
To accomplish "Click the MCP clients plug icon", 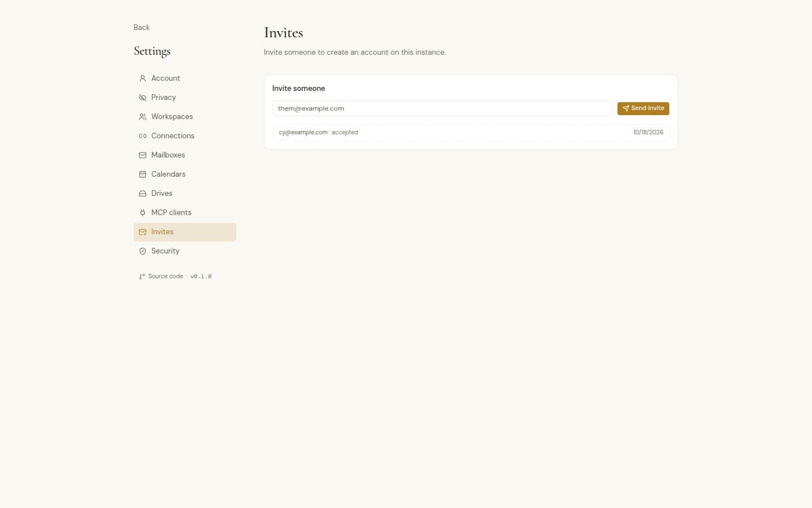I will point(143,213).
